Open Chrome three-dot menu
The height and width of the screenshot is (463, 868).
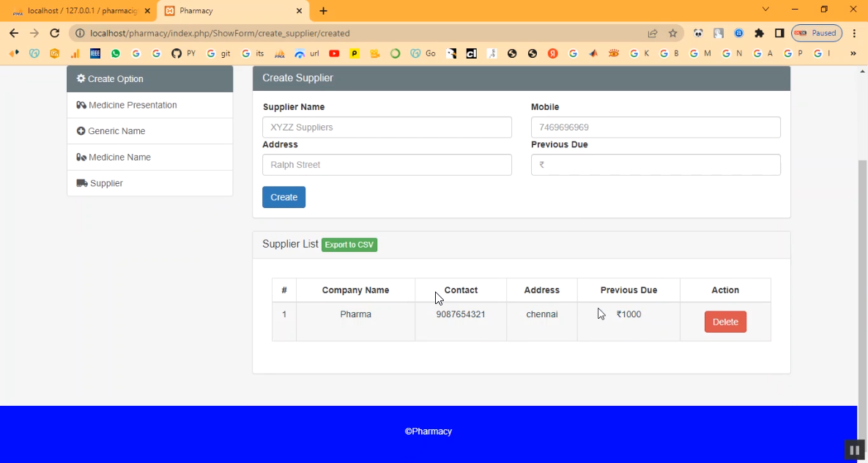(x=854, y=33)
